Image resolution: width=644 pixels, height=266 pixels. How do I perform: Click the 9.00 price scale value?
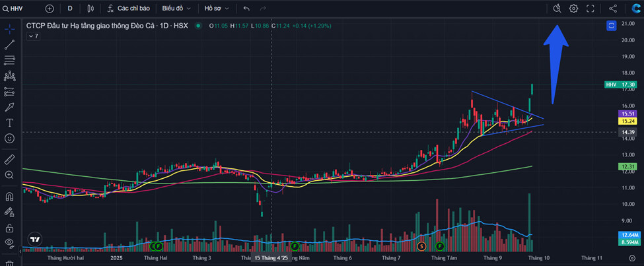(628, 220)
